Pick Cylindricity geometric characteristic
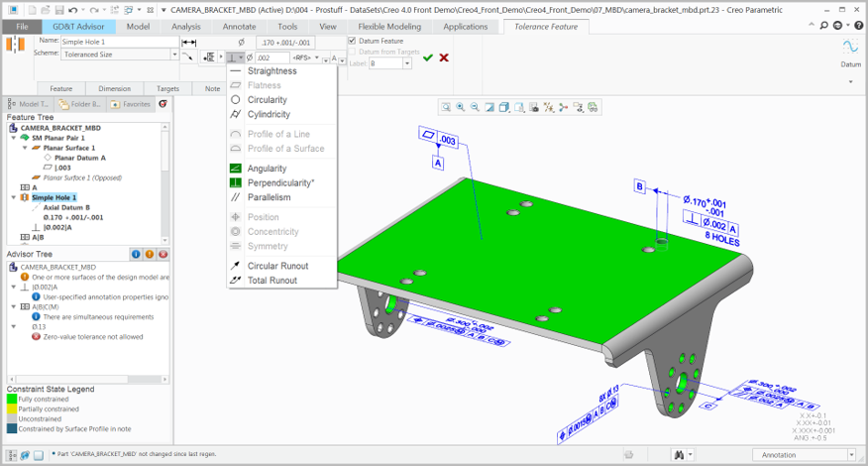Screen dimensions: 868x466 (x=269, y=114)
